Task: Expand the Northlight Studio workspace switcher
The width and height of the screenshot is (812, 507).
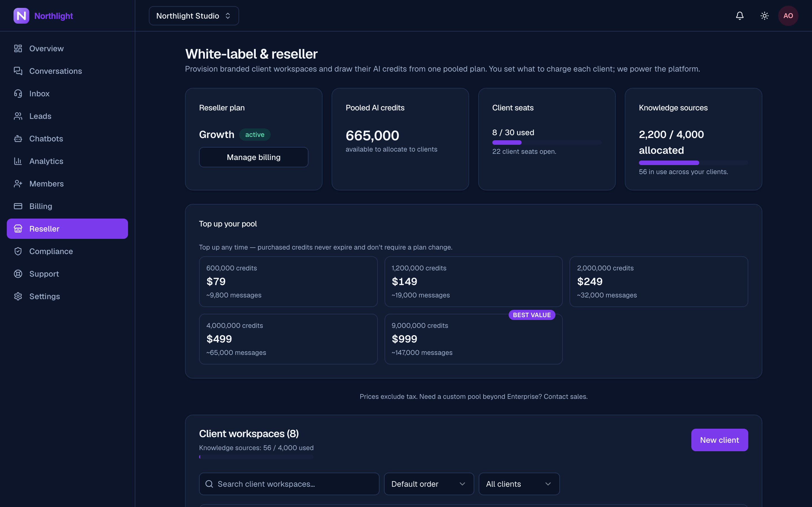Action: [x=194, y=16]
